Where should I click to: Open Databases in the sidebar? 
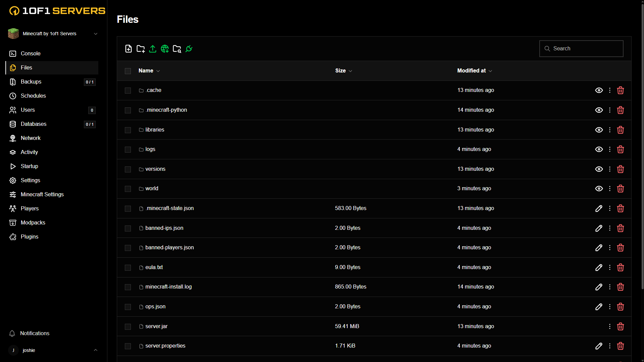click(52, 124)
